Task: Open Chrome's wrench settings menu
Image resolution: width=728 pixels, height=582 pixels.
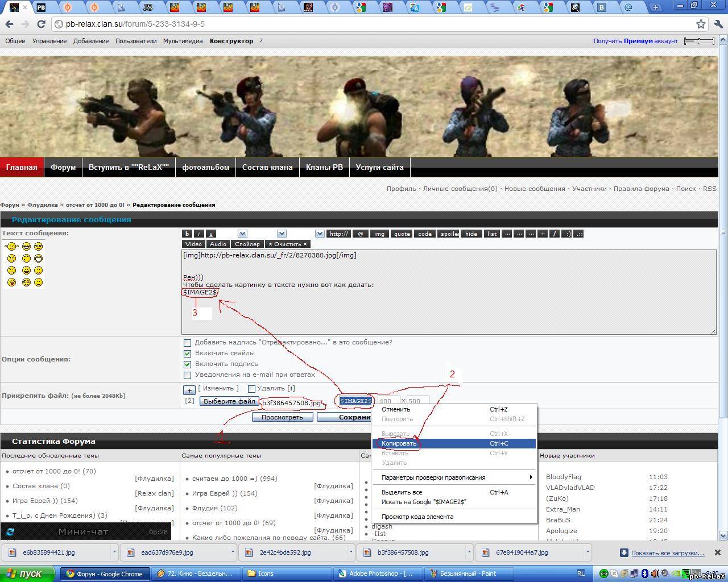Action: pos(718,24)
